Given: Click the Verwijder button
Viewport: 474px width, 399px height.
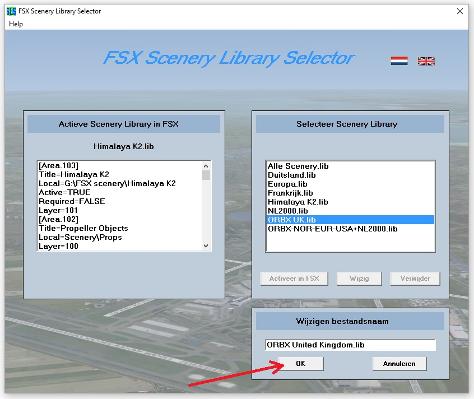Looking at the screenshot, I should (415, 279).
